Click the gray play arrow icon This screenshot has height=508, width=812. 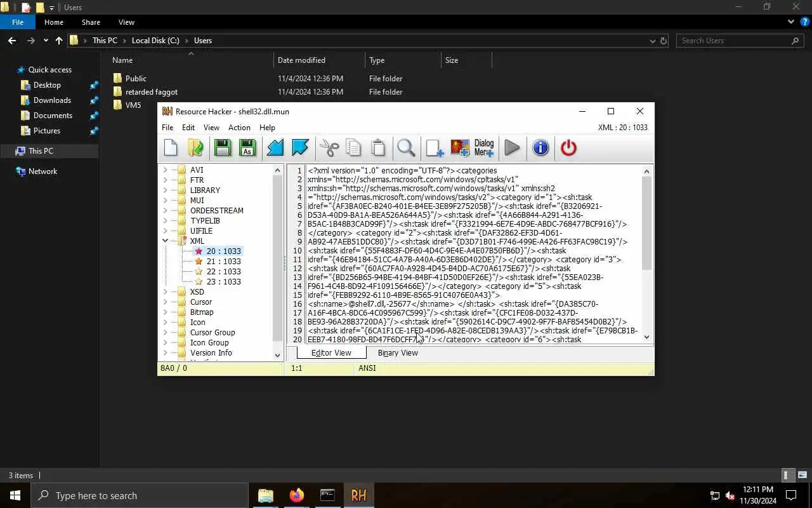pyautogui.click(x=512, y=148)
